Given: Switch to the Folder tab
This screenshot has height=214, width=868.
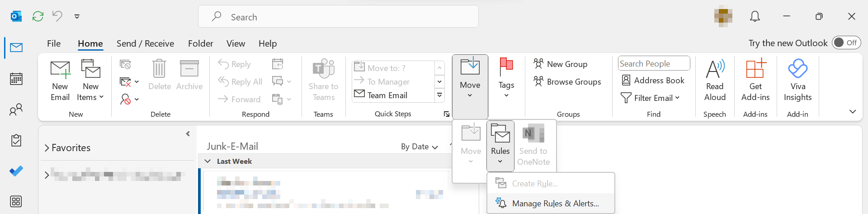Looking at the screenshot, I should (x=201, y=43).
